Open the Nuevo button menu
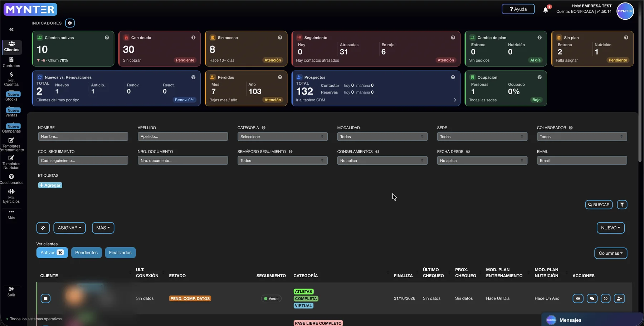 611,228
